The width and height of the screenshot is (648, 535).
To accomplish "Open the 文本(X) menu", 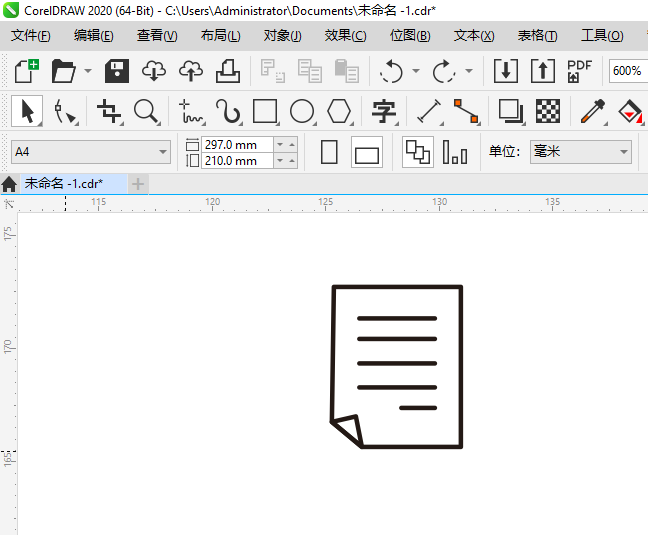I will (474, 36).
